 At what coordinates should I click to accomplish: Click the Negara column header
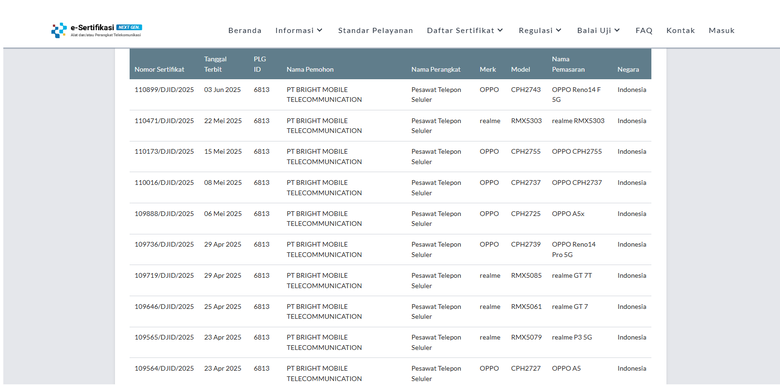628,70
